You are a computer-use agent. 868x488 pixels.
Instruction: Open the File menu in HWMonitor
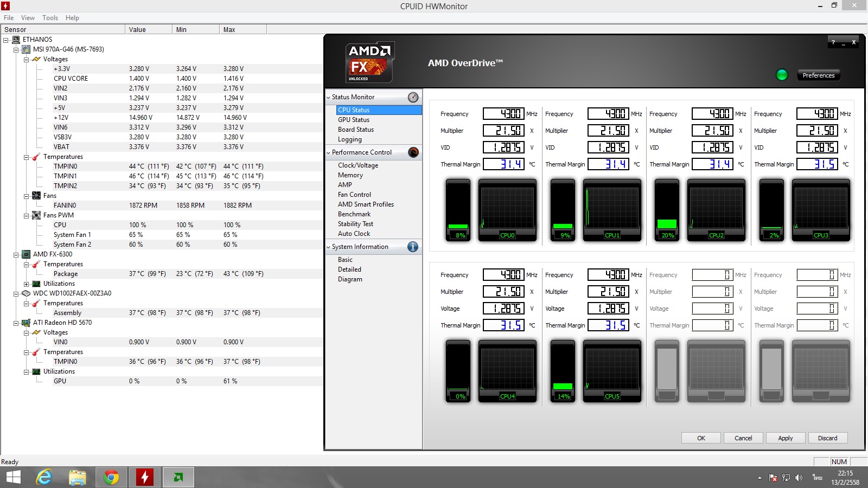pyautogui.click(x=9, y=18)
